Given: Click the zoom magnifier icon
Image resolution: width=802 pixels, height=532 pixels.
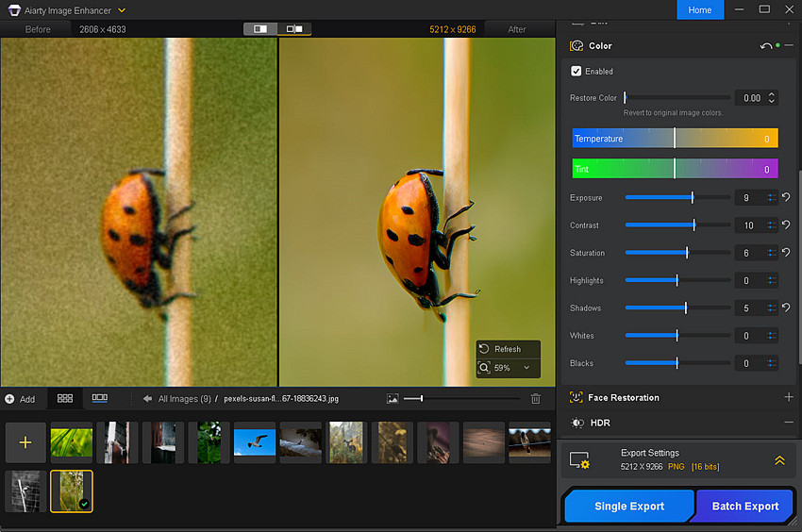Looking at the screenshot, I should [x=484, y=367].
